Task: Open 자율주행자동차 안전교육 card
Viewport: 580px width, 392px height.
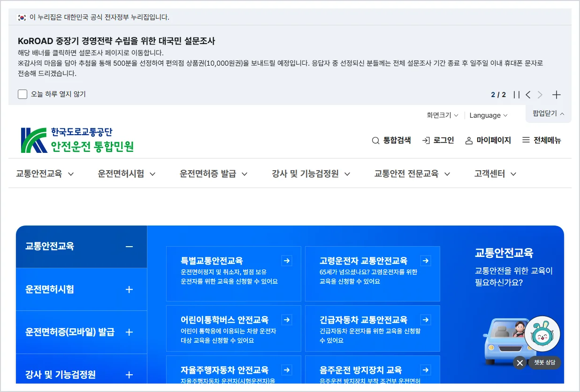Action: (234, 369)
